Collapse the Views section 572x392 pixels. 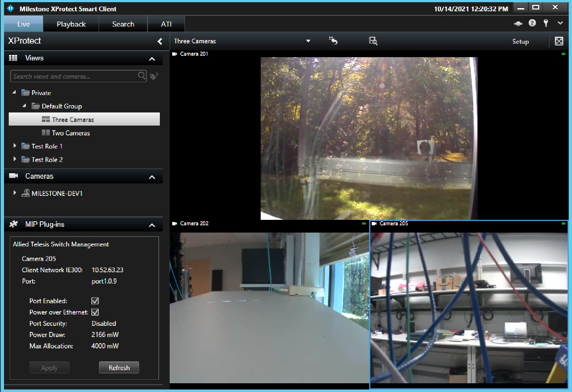(152, 59)
